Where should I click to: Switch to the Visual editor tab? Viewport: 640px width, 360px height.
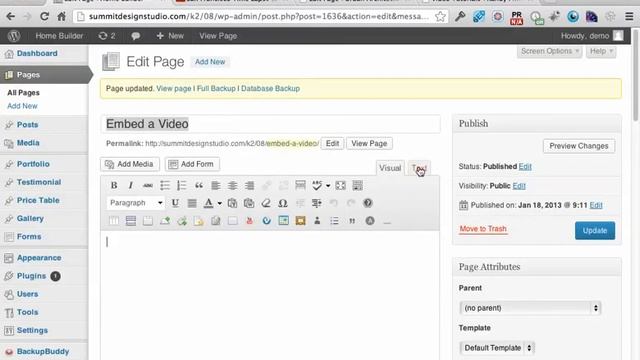390,168
